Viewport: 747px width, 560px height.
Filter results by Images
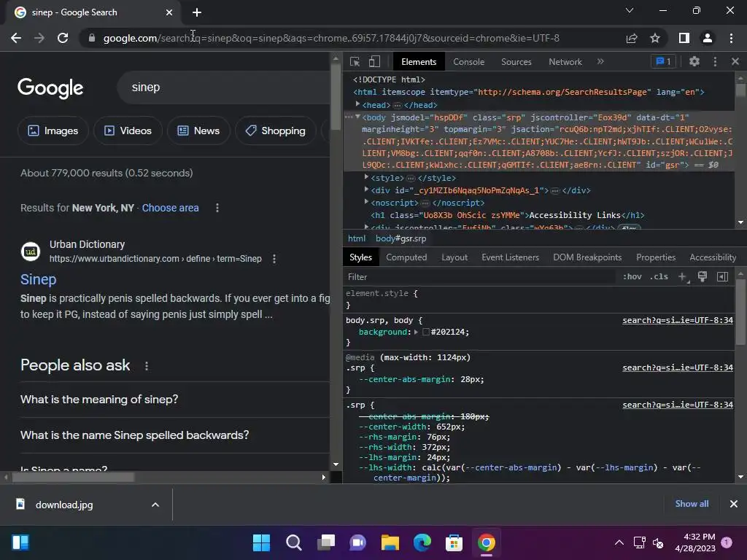53,131
